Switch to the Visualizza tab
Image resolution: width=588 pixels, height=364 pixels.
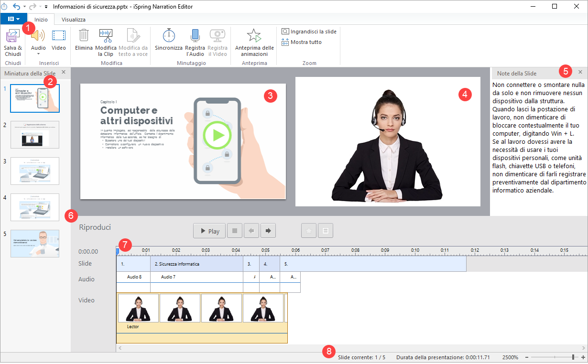coord(73,20)
